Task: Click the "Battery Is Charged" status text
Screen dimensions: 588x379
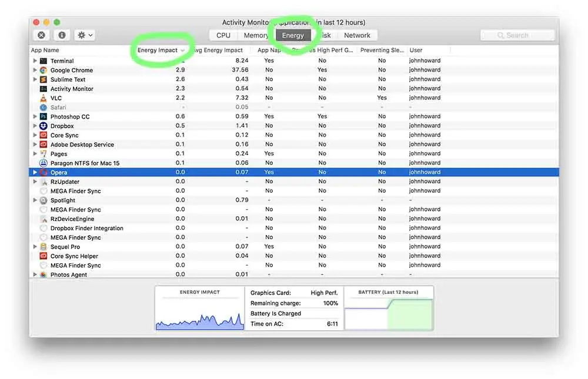Action: [276, 313]
